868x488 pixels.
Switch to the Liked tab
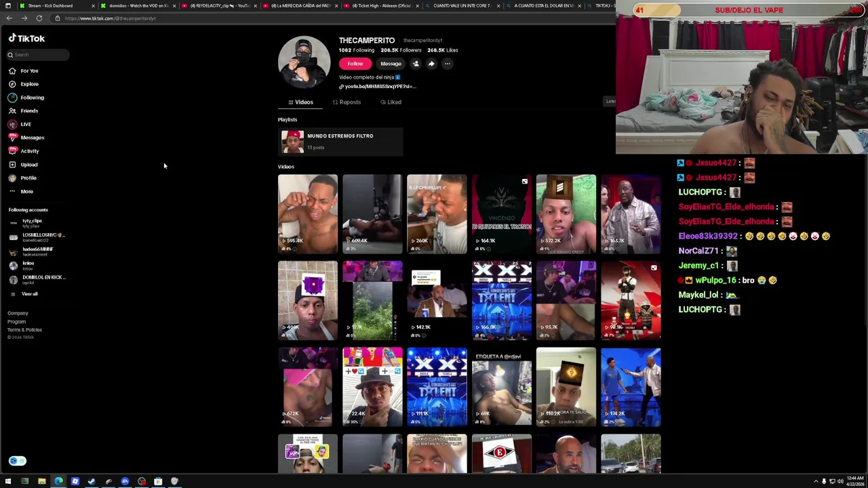click(391, 102)
